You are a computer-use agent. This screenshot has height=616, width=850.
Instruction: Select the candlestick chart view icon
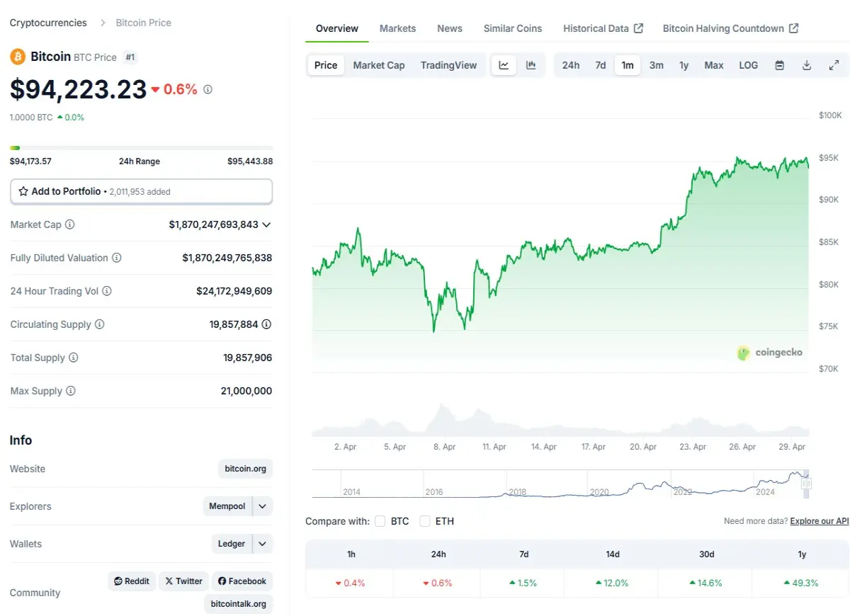tap(531, 65)
